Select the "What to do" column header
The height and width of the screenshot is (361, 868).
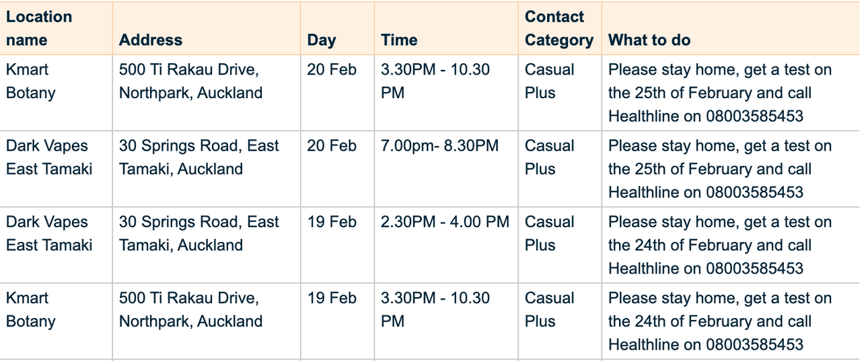649,40
